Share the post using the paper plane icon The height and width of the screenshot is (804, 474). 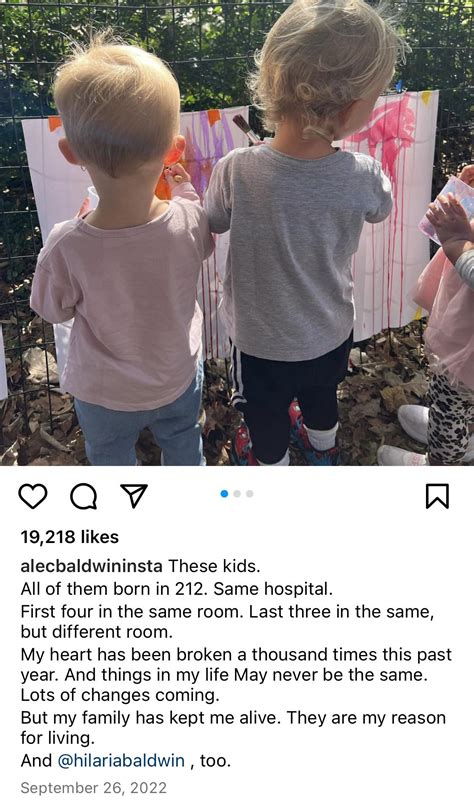(134, 496)
